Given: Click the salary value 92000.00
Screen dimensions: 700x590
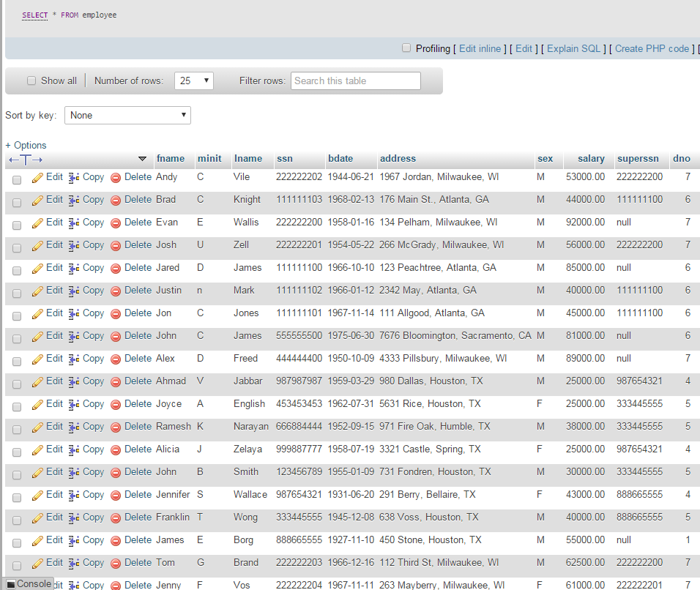Looking at the screenshot, I should (585, 223).
